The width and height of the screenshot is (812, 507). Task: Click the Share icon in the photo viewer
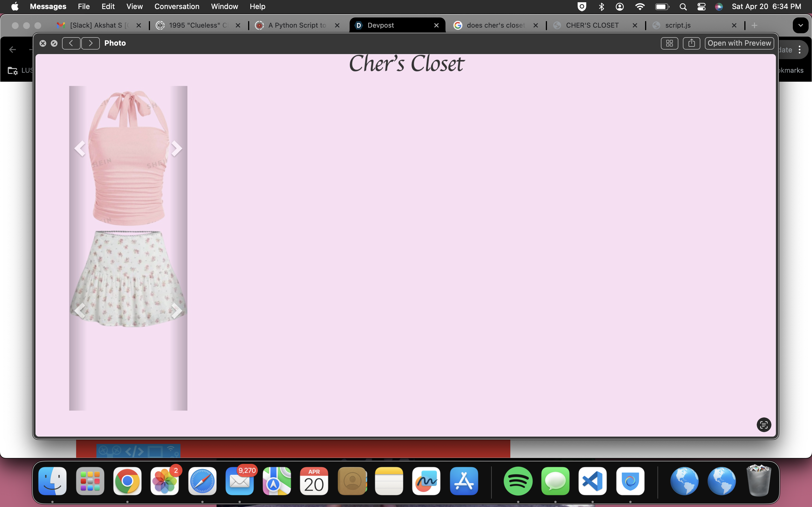(x=691, y=43)
